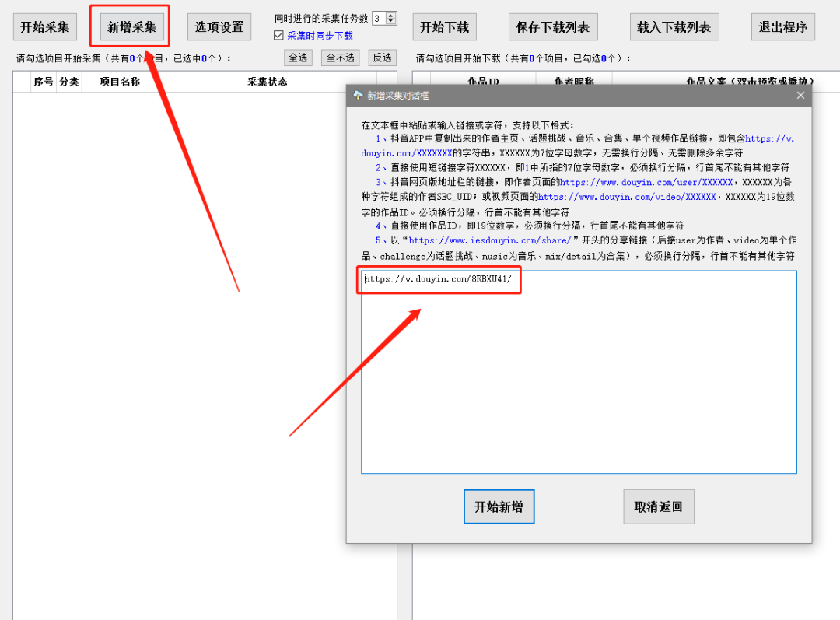The image size is (840, 620).
Task: Click 保存下载列表 button
Action: 553,27
